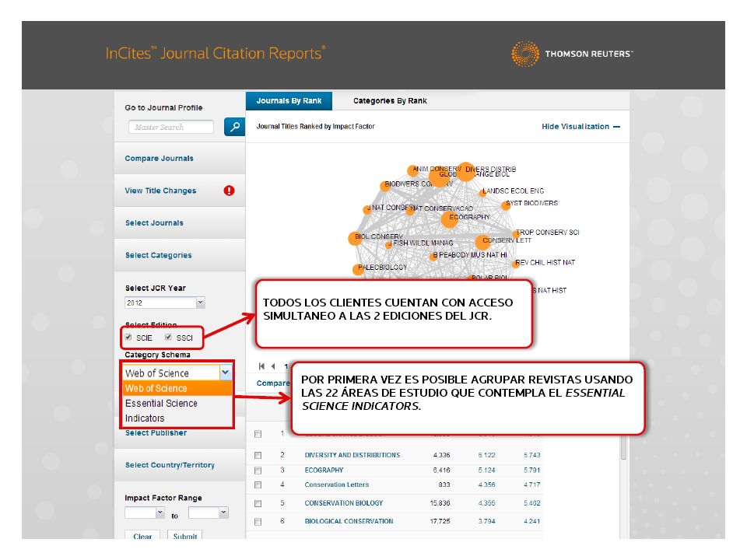Viewport: 747px width, 560px height.
Task: Click the B PEABODY MUS NAT HI node
Action: pyautogui.click(x=433, y=257)
